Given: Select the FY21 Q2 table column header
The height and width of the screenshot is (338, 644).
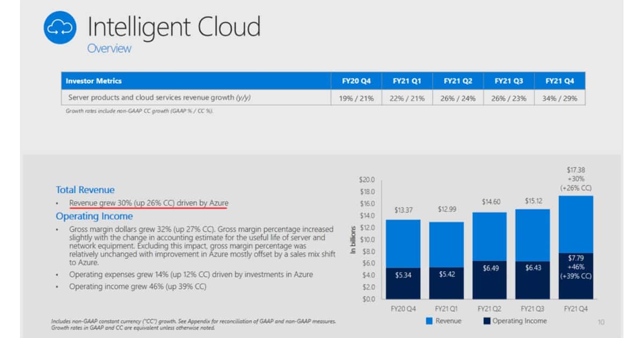Looking at the screenshot, I should (x=458, y=81).
